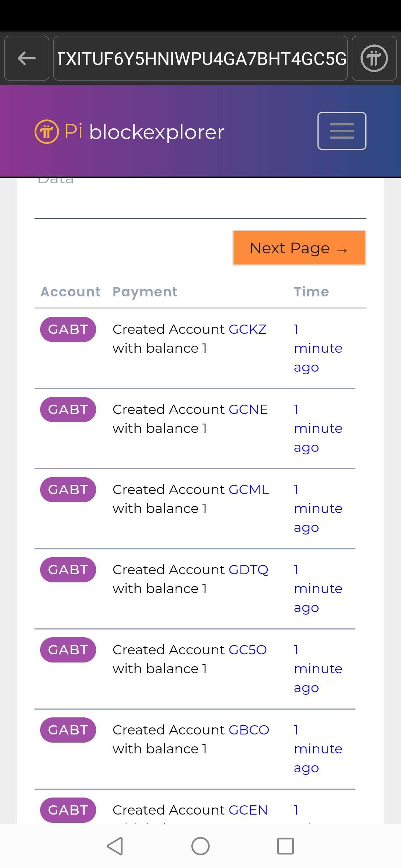Tap the Android home circle button
Viewport: 401px width, 868px height.
pos(200,846)
